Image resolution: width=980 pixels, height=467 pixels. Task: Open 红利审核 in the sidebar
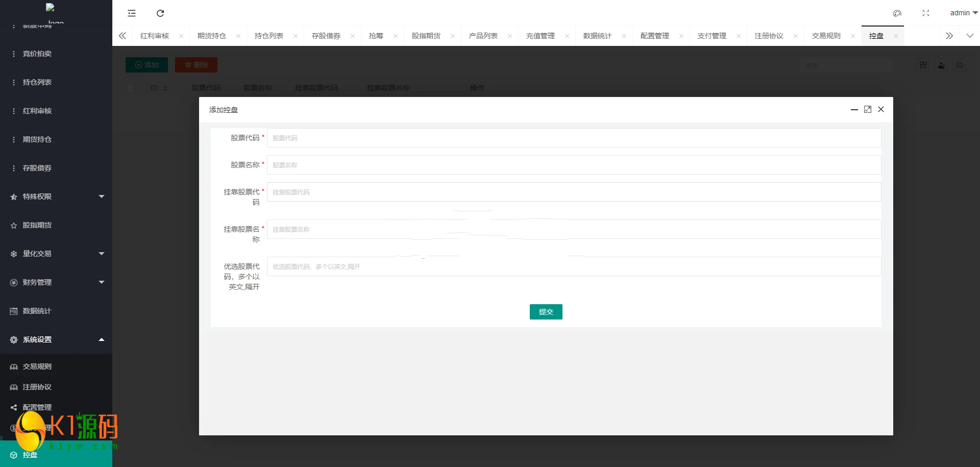click(56, 111)
